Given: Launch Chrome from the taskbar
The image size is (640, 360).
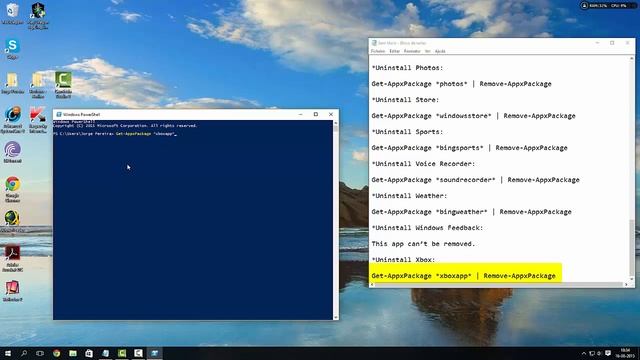Looking at the screenshot, I should (56, 353).
